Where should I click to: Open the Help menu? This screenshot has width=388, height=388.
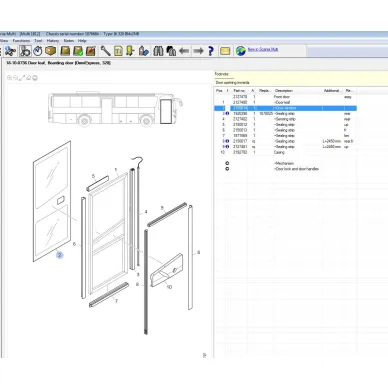click(x=82, y=41)
